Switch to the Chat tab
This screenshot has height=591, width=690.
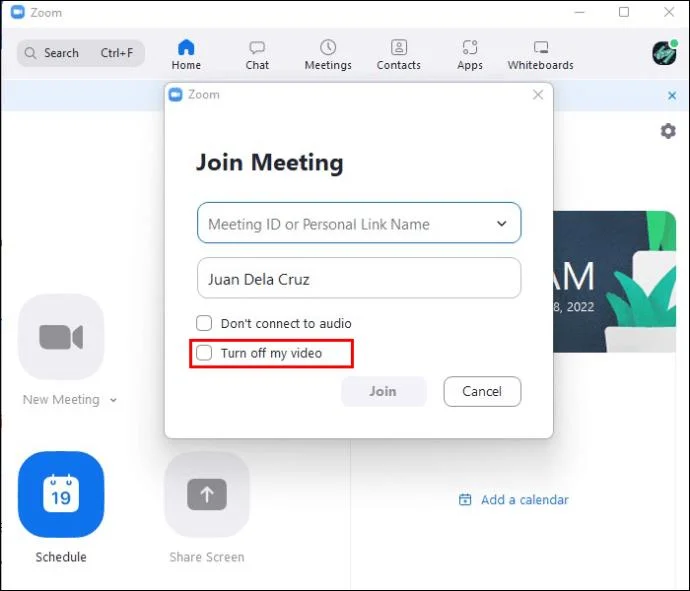click(x=257, y=55)
